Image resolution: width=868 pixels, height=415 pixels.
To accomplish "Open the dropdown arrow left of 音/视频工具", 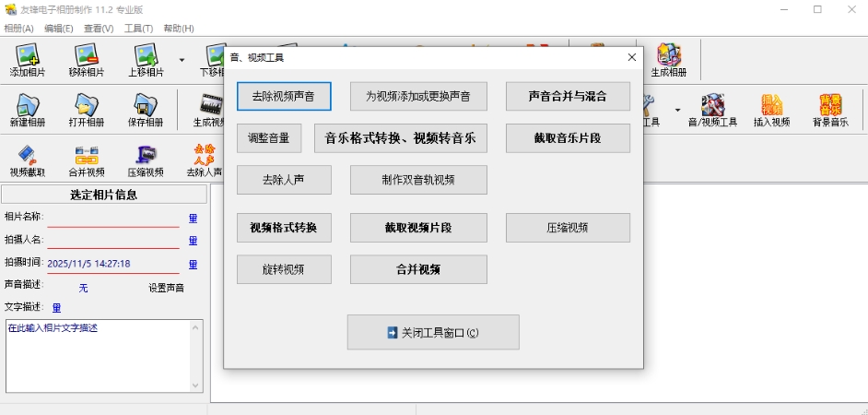I will tap(677, 110).
